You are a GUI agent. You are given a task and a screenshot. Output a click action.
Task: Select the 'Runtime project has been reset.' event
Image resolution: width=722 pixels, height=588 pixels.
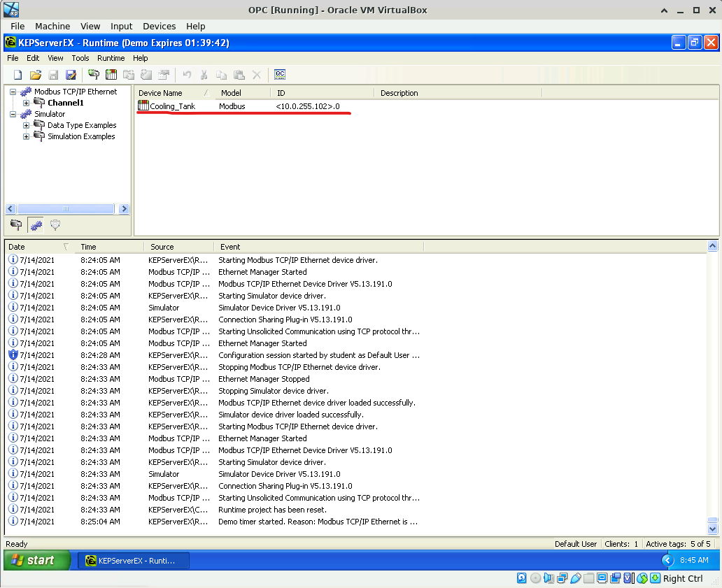click(272, 510)
